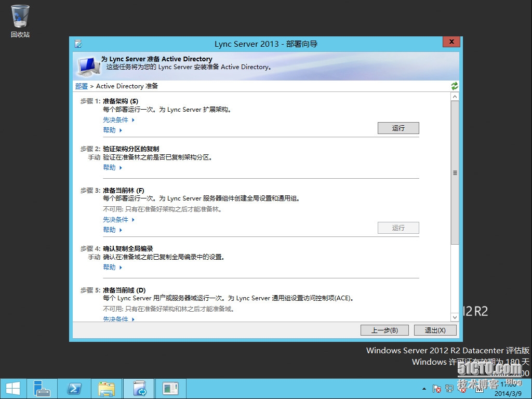The image size is (532, 399).
Task: Click step 1 title 准备架构 (S)
Action: tap(121, 101)
